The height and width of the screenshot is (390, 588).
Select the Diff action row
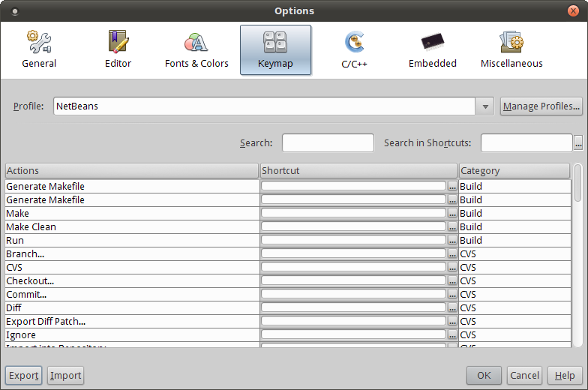click(x=132, y=307)
